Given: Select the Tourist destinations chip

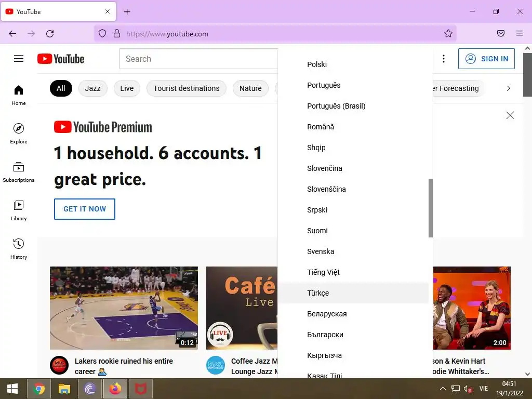Looking at the screenshot, I should point(187,88).
